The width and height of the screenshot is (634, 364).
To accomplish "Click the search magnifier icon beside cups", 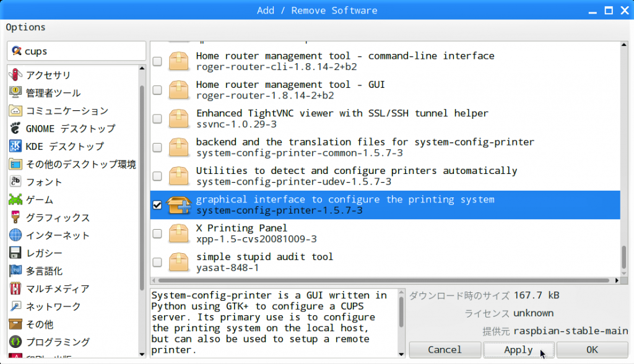I will [x=17, y=51].
